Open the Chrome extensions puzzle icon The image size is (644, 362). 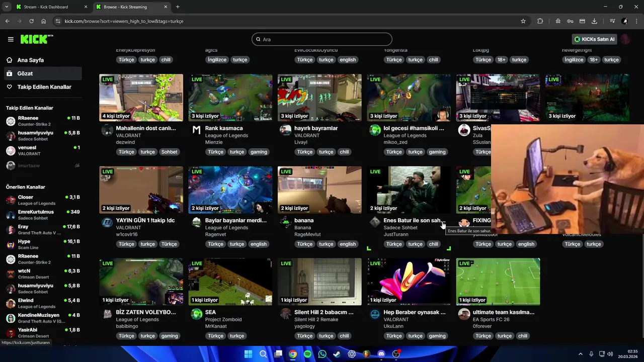(x=540, y=21)
